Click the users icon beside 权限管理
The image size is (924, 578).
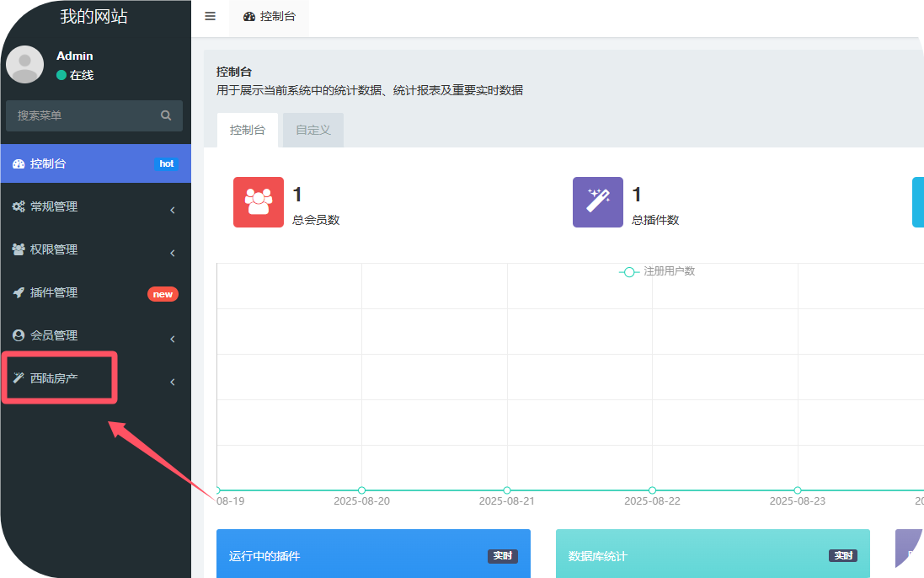[19, 249]
